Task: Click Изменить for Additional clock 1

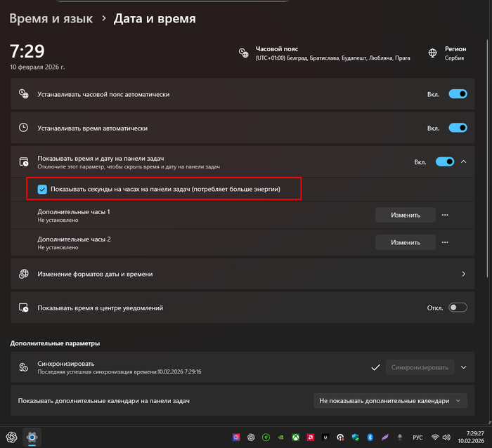Action: (x=405, y=215)
